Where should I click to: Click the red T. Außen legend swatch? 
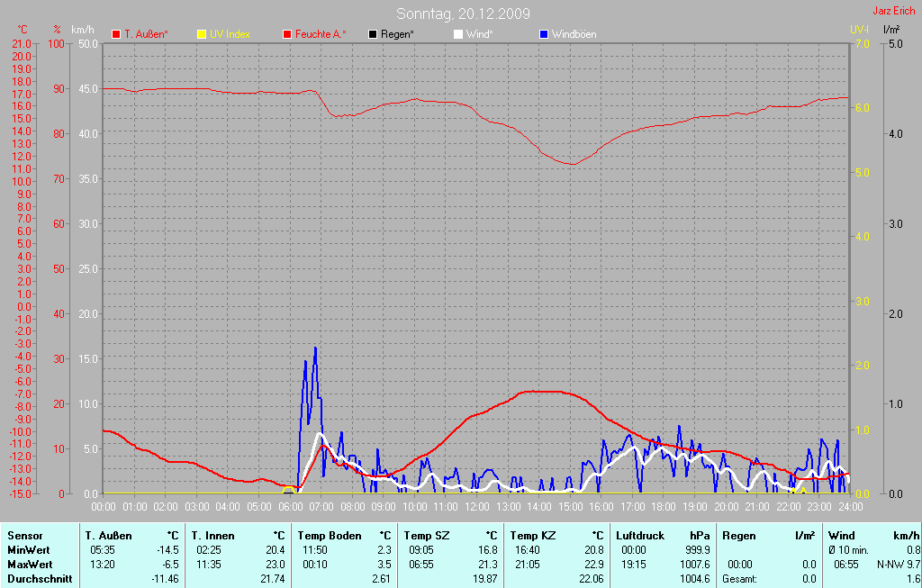click(x=116, y=34)
